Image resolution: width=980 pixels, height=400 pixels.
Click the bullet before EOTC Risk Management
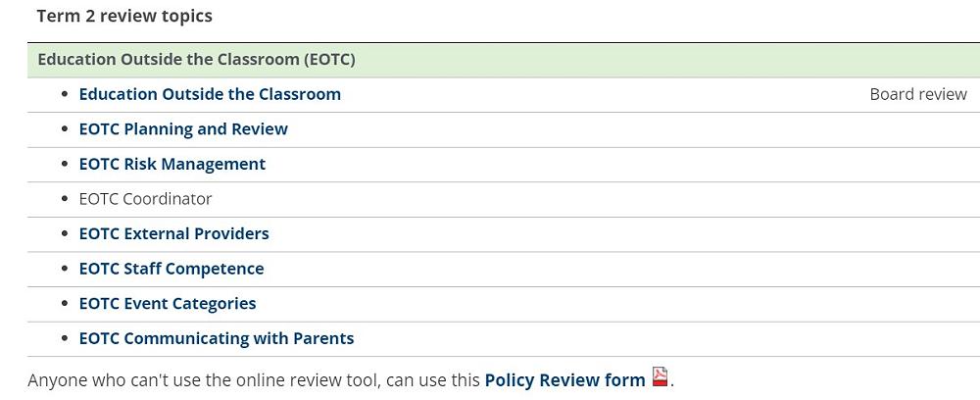65,164
